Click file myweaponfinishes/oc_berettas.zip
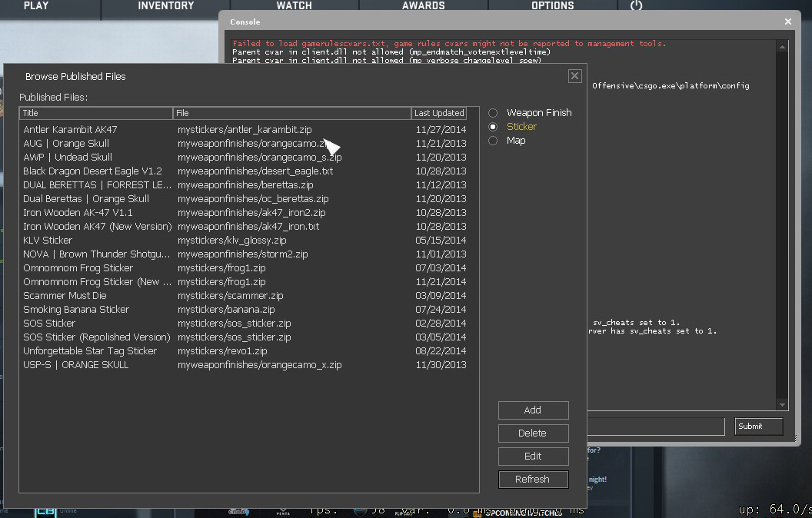Image resolution: width=812 pixels, height=518 pixels. [253, 199]
